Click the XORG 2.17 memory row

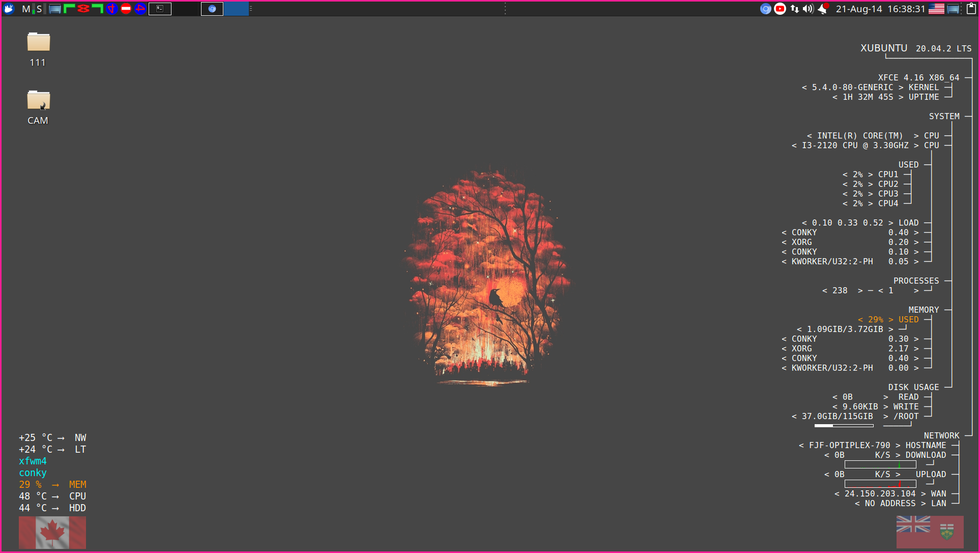850,348
